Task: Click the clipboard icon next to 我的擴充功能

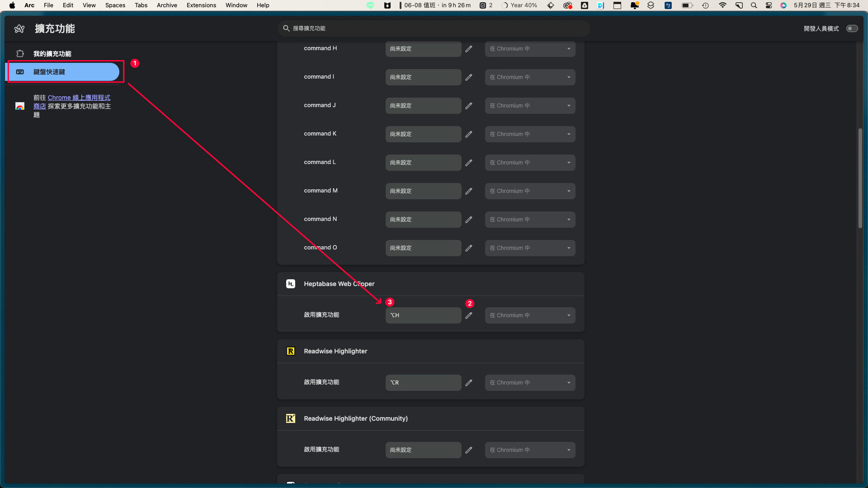Action: tap(20, 53)
